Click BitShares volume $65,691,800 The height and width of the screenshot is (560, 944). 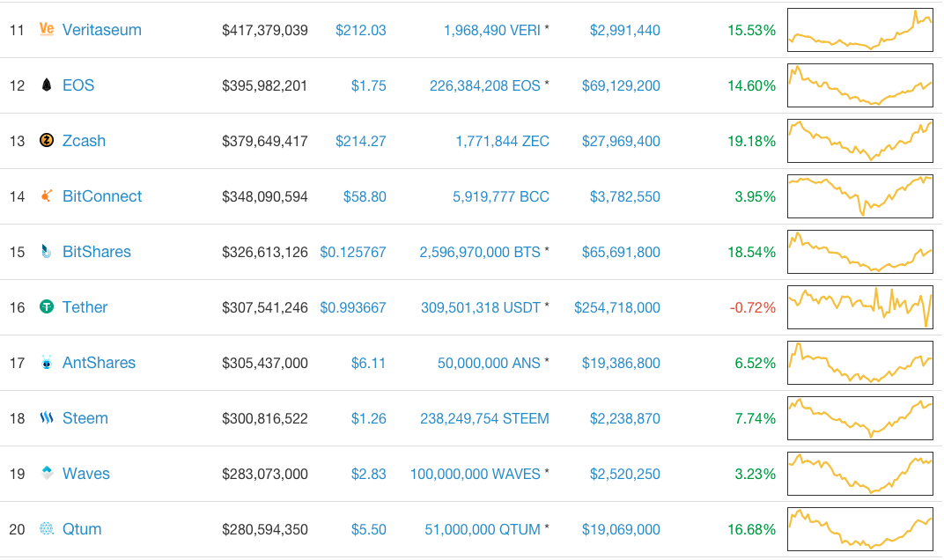pyautogui.click(x=621, y=252)
